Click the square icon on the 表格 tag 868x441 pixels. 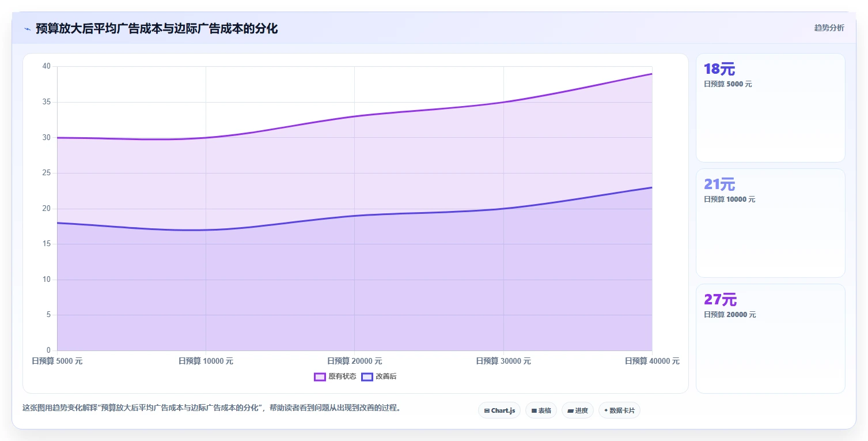coord(534,411)
